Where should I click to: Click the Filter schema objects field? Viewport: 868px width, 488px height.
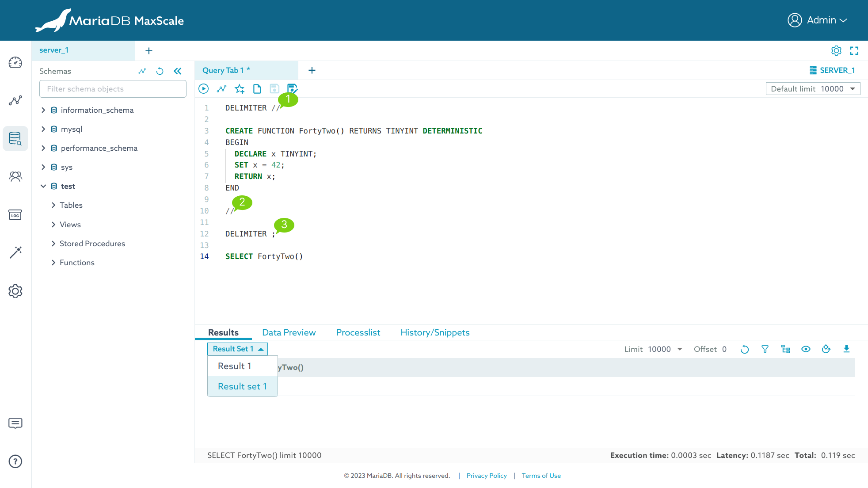[x=113, y=89]
